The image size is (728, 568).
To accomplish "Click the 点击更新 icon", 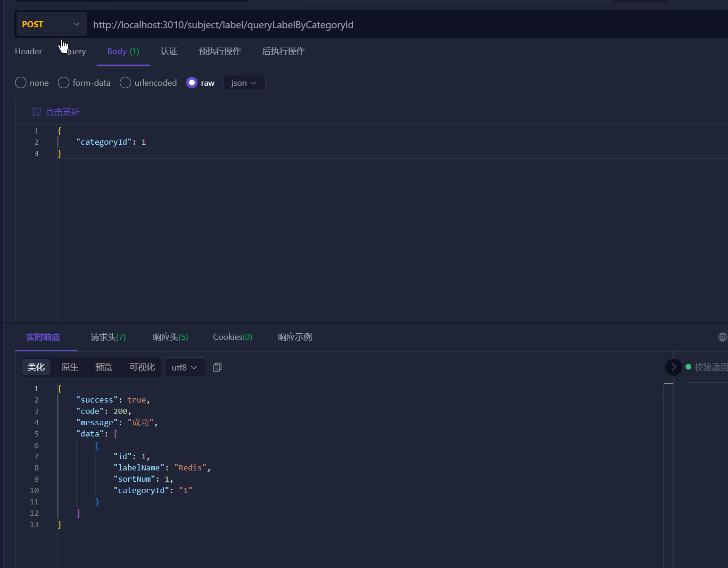I will point(37,112).
